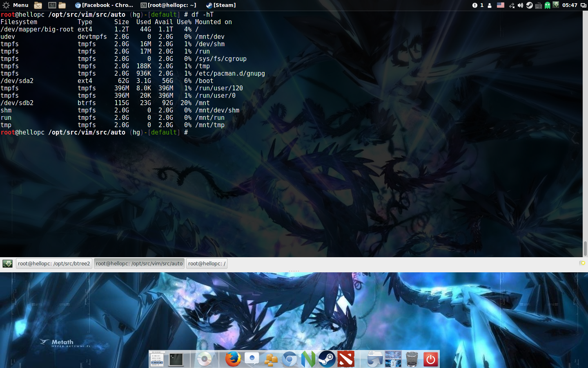Click yellow icon at right of tab bar

point(582,263)
